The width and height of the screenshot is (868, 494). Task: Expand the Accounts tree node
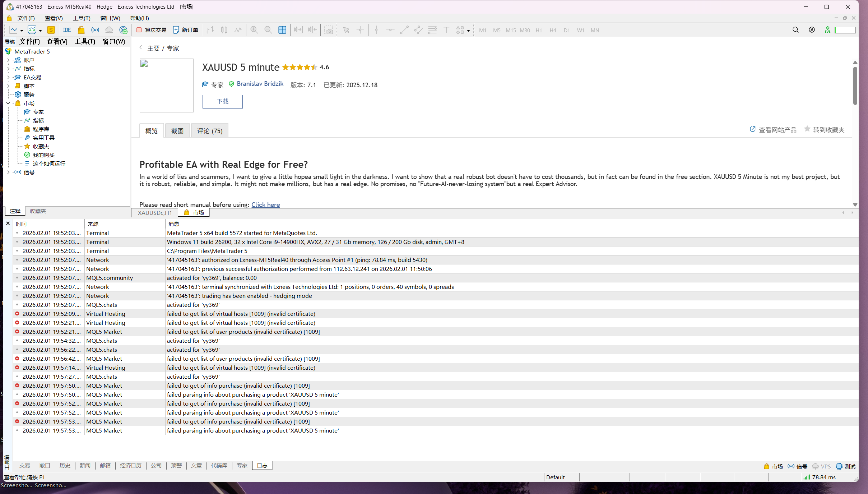point(8,60)
